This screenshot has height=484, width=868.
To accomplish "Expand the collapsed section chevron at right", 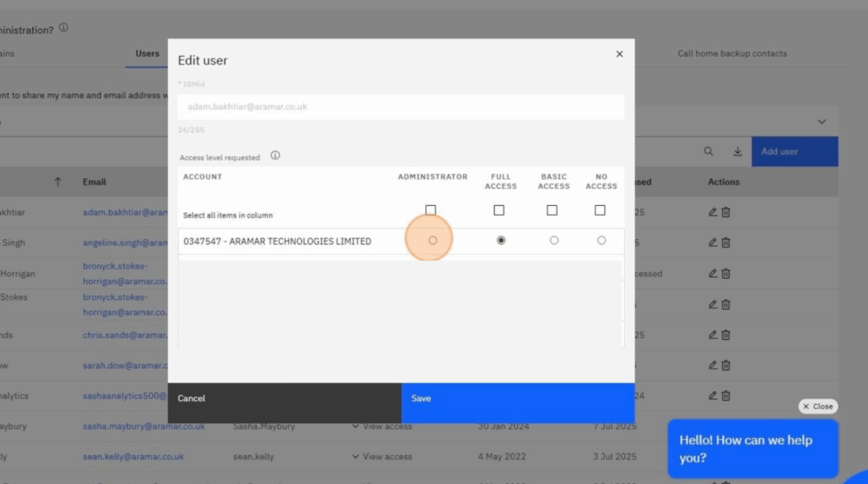I will pyautogui.click(x=821, y=122).
